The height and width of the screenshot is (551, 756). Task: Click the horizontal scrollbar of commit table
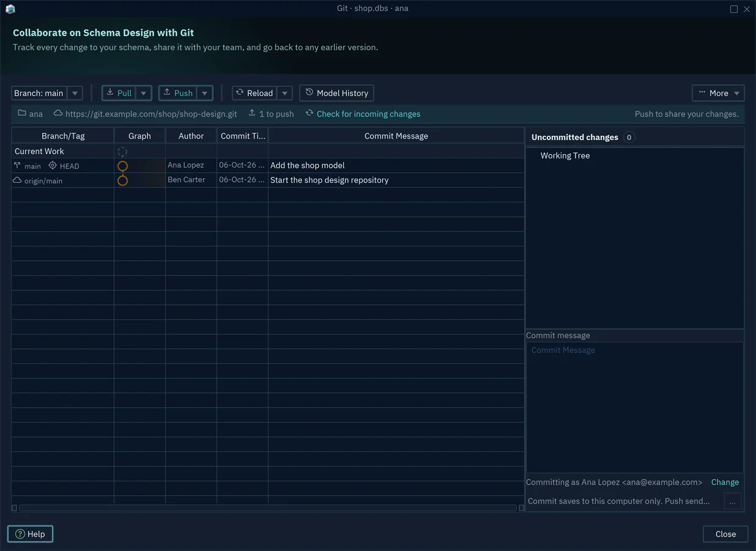268,508
